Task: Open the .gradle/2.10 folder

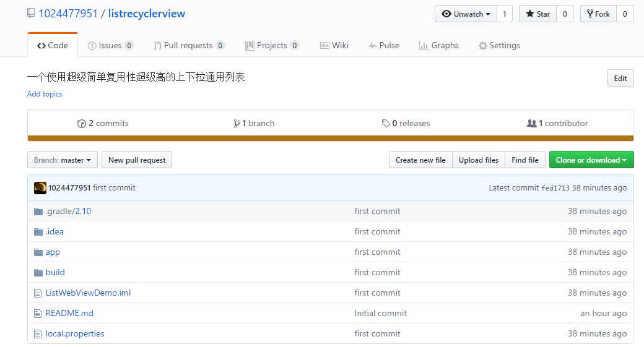Action: click(x=68, y=212)
